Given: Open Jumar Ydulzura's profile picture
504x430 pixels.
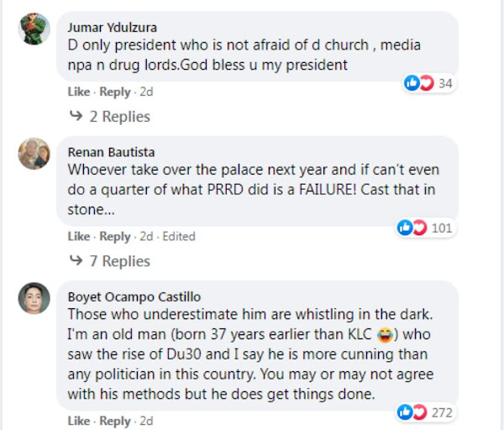Looking at the screenshot, I should (x=34, y=29).
